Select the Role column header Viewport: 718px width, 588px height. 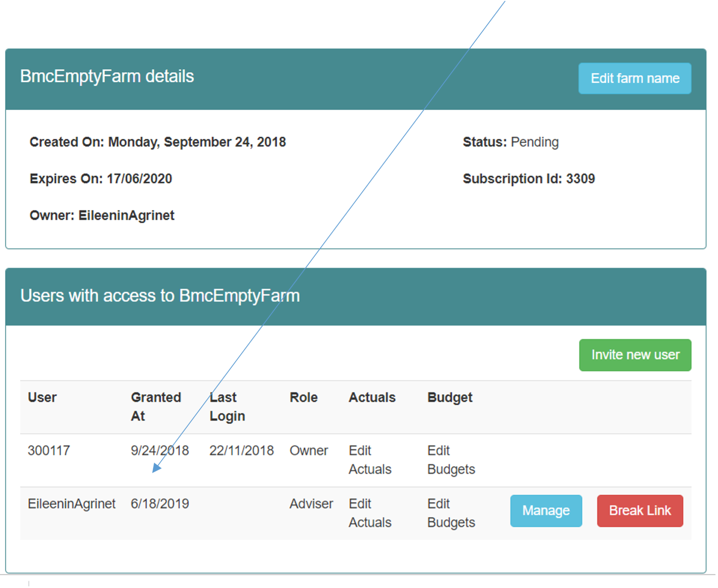point(303,397)
